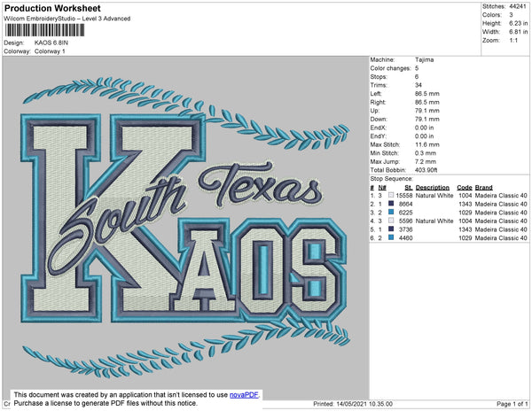
Task: Click the Description column header
Action: coord(433,188)
